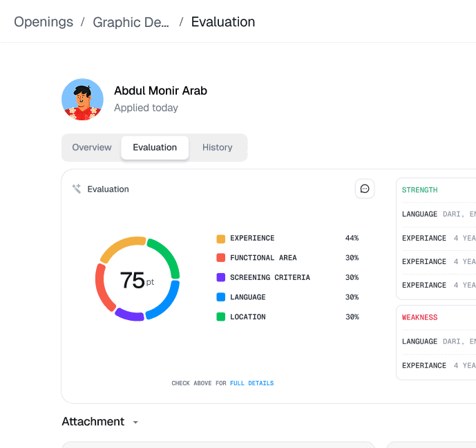Click the blue Language legend swatch

coord(220,297)
